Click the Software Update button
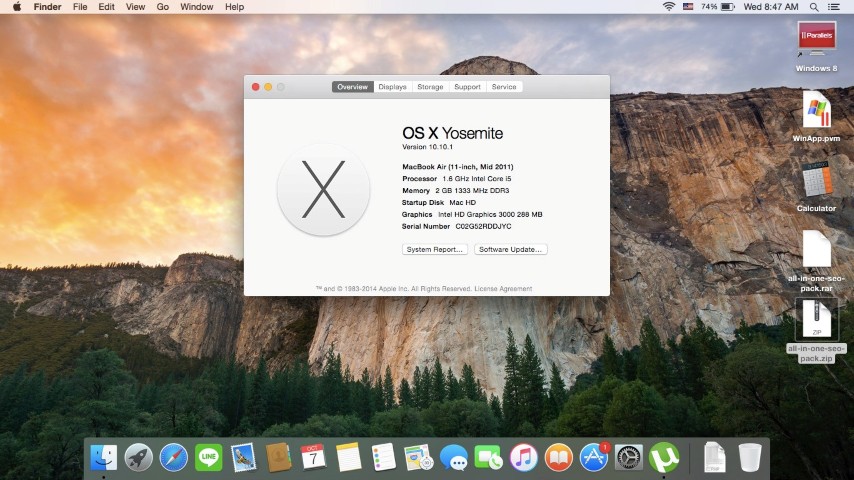Image resolution: width=854 pixels, height=480 pixels. pyautogui.click(x=511, y=249)
